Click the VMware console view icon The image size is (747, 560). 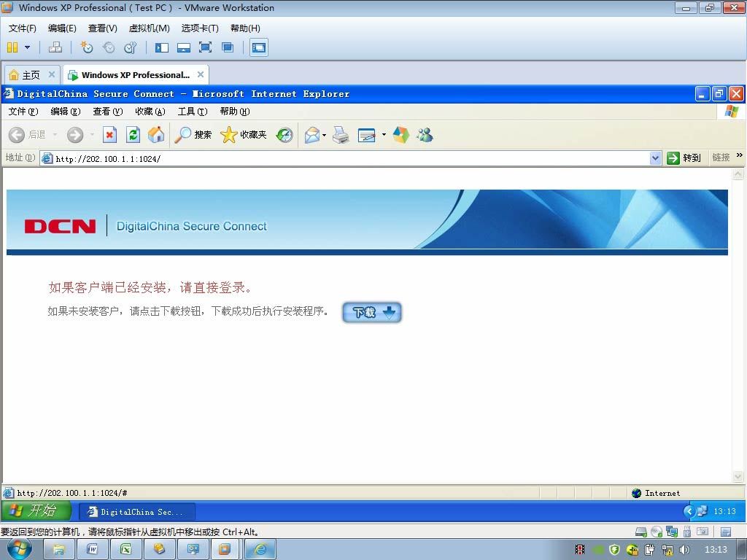coord(259,47)
